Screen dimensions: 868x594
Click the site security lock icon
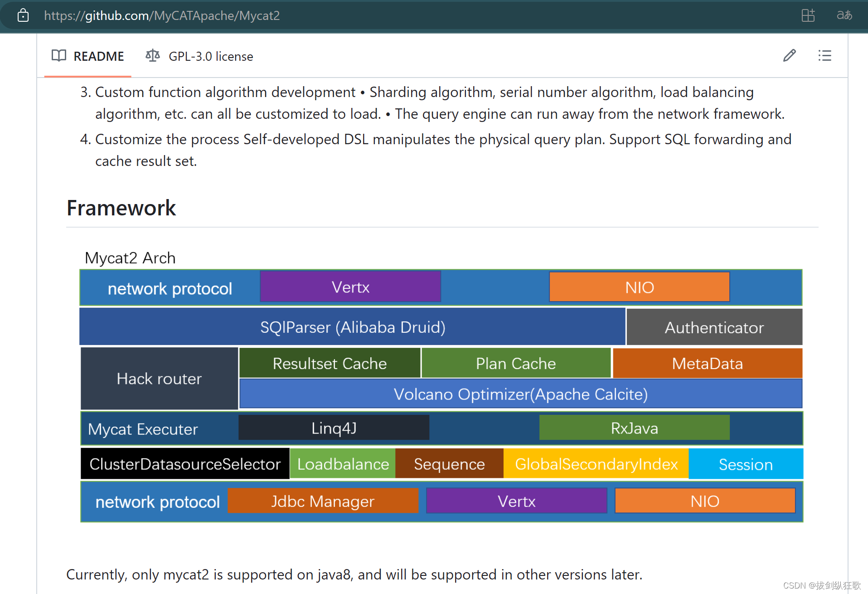(x=23, y=15)
